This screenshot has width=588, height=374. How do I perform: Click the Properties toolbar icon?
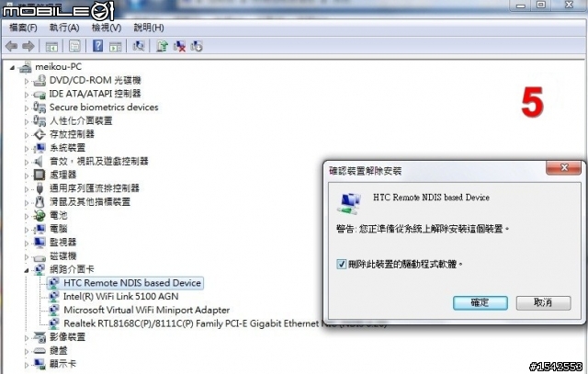coord(74,46)
